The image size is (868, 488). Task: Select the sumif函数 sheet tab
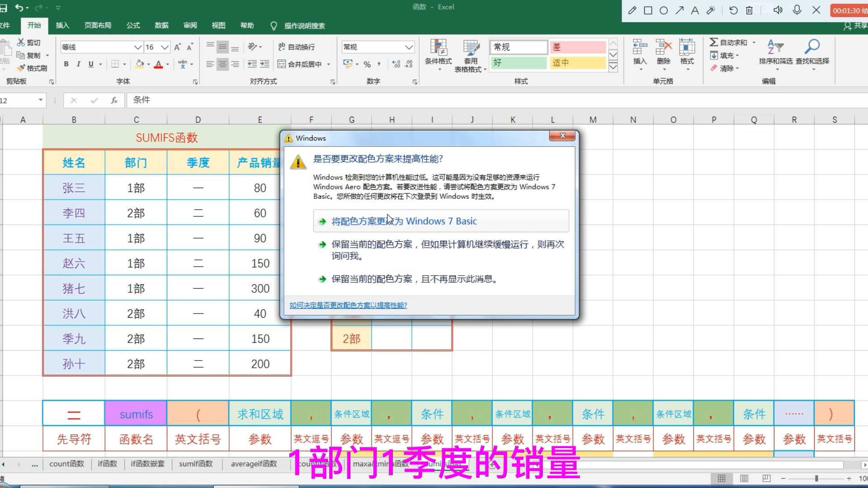click(196, 464)
